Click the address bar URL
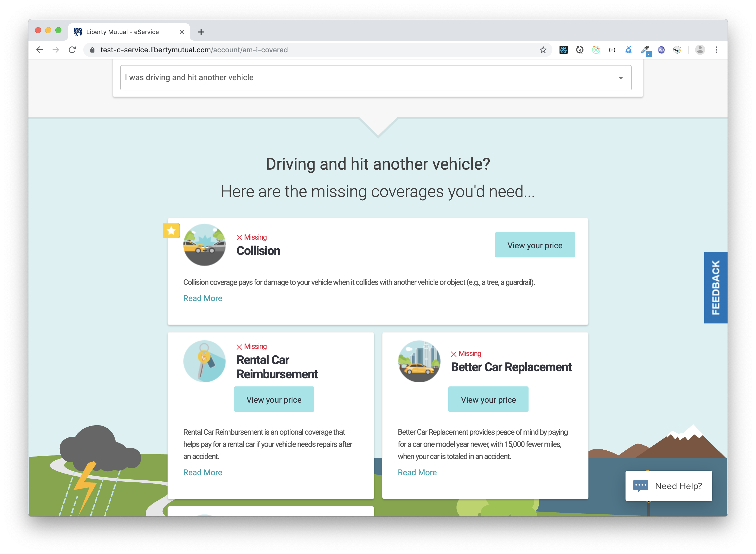 194,50
